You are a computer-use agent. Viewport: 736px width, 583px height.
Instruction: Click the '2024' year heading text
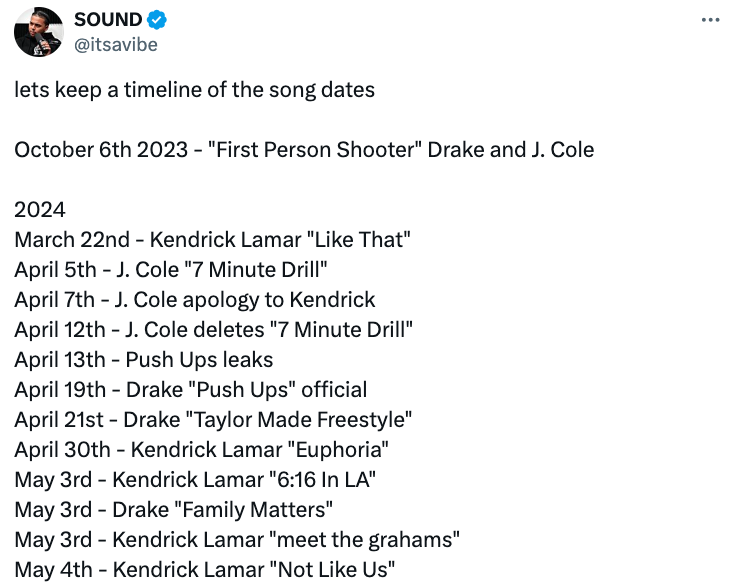(40, 210)
